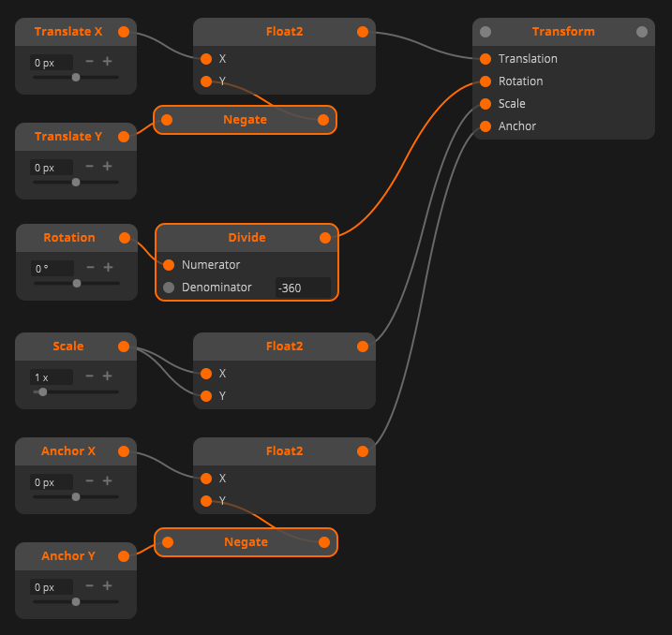Screen dimensions: 672x635
Task: Click the Divide node Numerator input port
Action: [x=169, y=265]
